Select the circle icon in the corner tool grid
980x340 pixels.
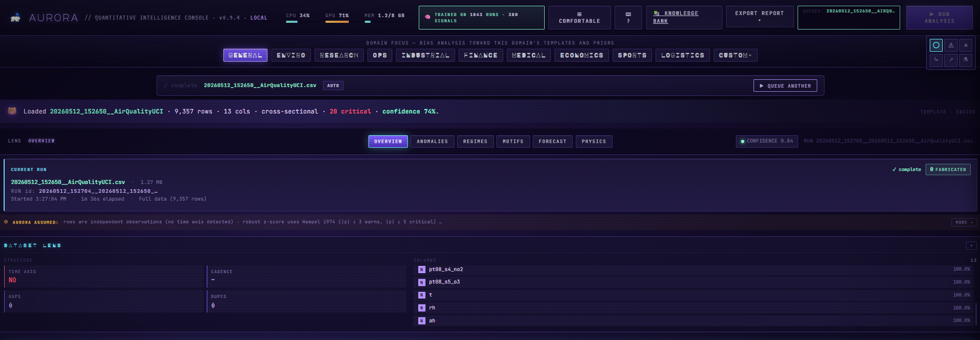(936, 45)
